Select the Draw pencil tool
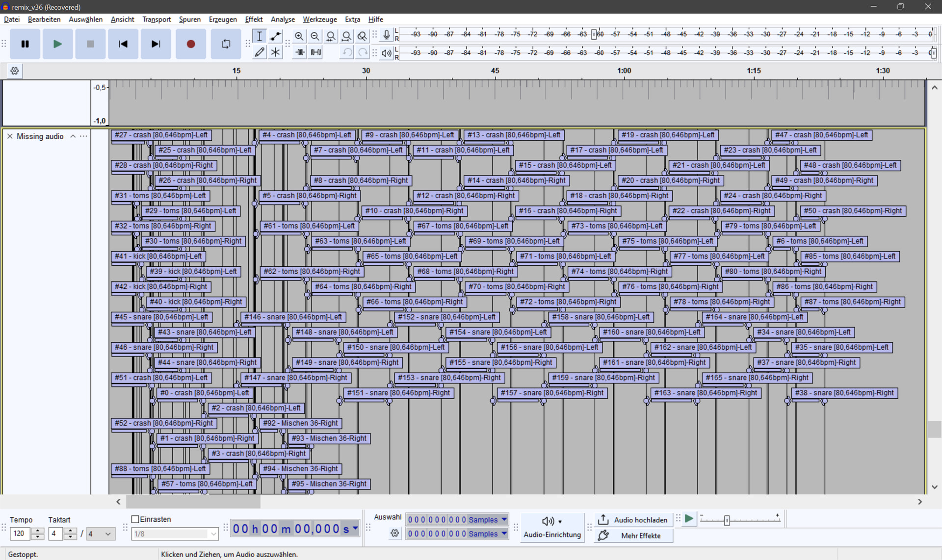The height and width of the screenshot is (560, 942). point(260,52)
